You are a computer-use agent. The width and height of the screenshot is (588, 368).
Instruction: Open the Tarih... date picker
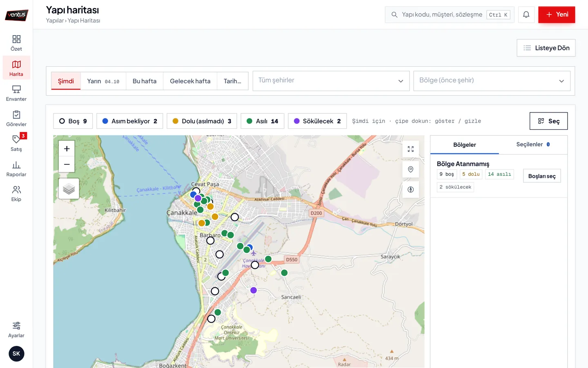click(x=232, y=81)
